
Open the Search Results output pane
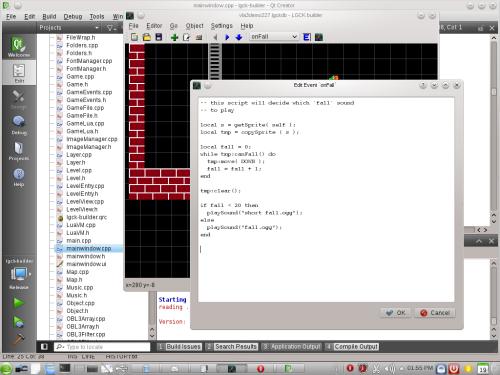(232, 347)
